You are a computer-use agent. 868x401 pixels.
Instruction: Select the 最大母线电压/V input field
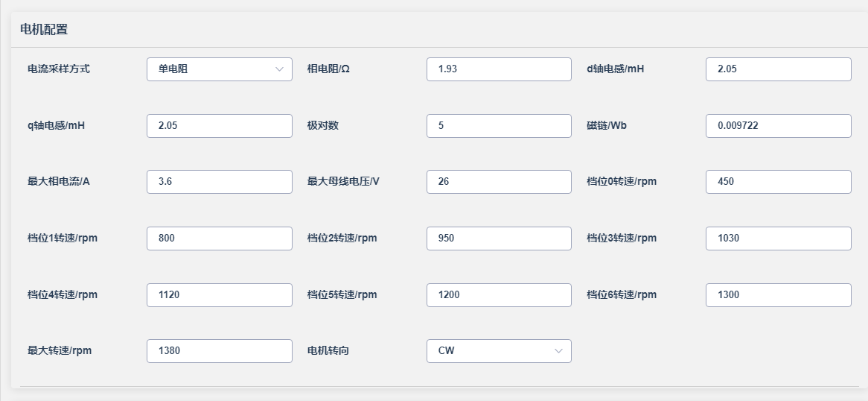(499, 182)
